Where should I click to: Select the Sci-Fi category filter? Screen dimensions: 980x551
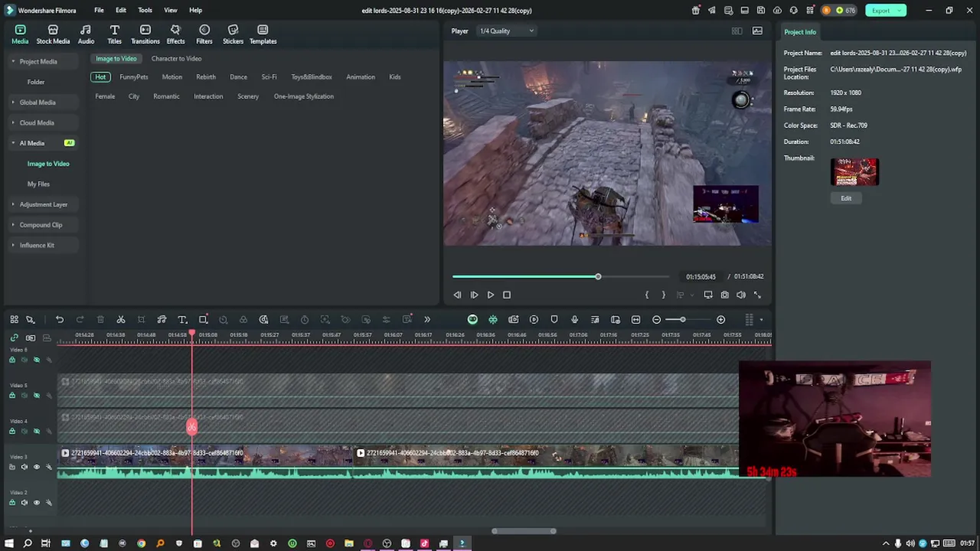point(269,77)
